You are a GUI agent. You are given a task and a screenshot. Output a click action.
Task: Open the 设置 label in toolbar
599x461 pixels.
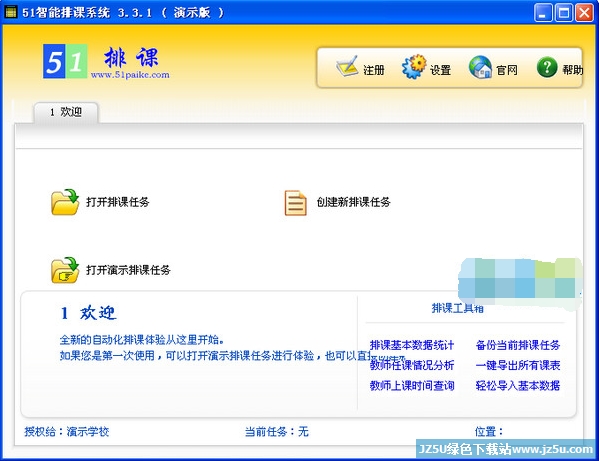pyautogui.click(x=440, y=70)
